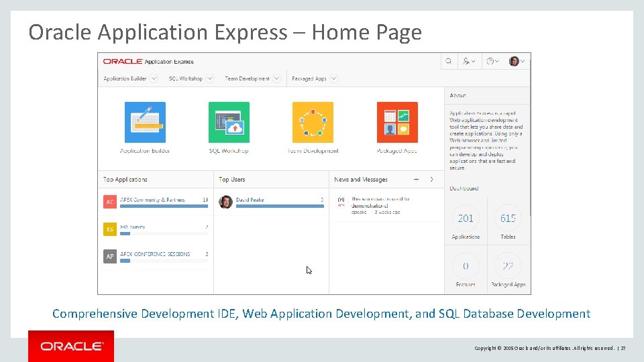Open the SQL Workshop tile icon
Image resolution: width=644 pixels, height=362 pixels.
(x=229, y=122)
